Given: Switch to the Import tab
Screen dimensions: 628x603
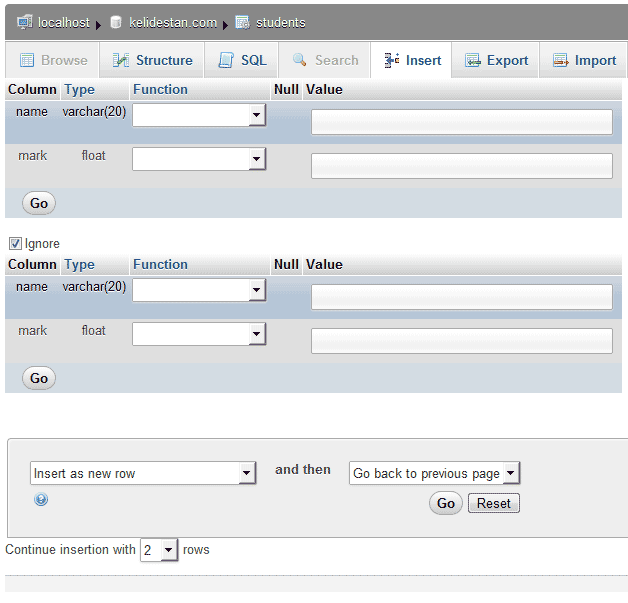Looking at the screenshot, I should pyautogui.click(x=583, y=60).
